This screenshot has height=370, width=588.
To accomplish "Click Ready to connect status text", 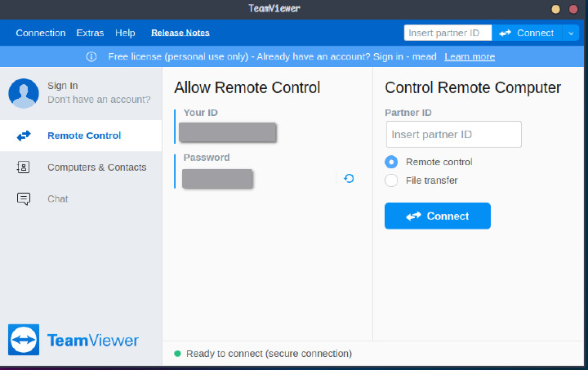I will click(269, 354).
